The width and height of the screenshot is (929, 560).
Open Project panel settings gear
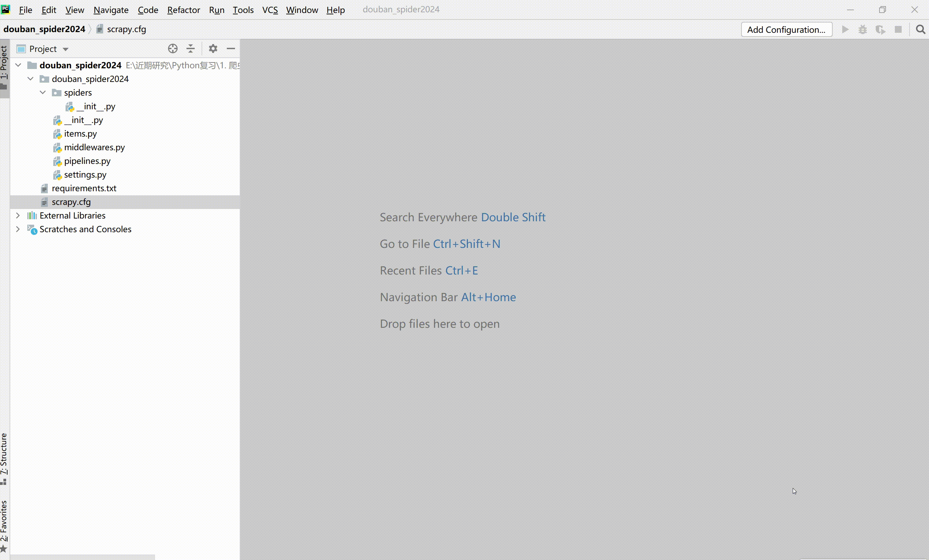click(x=213, y=48)
